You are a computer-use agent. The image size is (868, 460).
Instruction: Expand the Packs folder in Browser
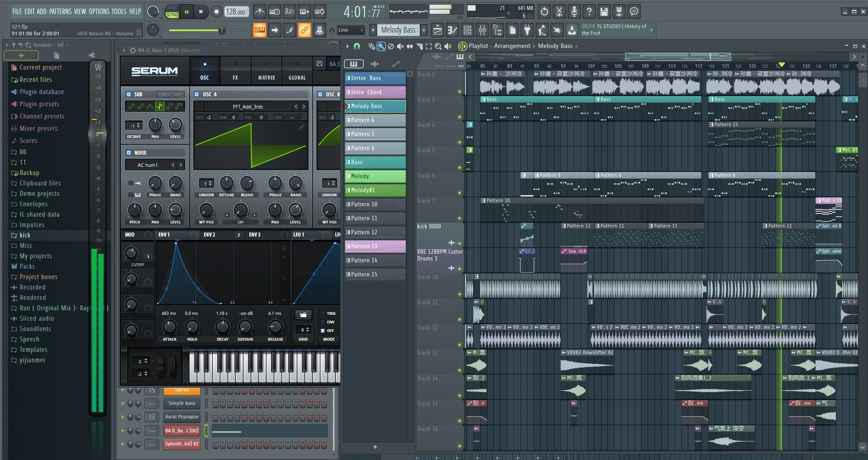[27, 266]
